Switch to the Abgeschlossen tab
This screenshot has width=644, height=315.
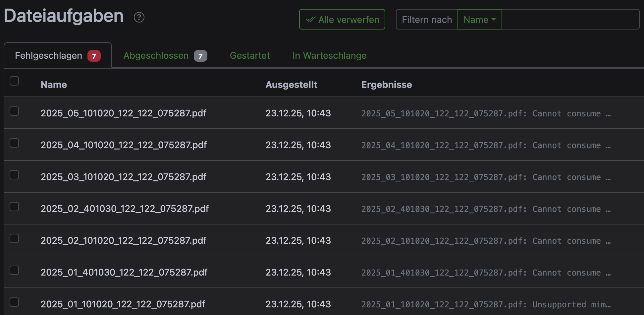pos(156,55)
